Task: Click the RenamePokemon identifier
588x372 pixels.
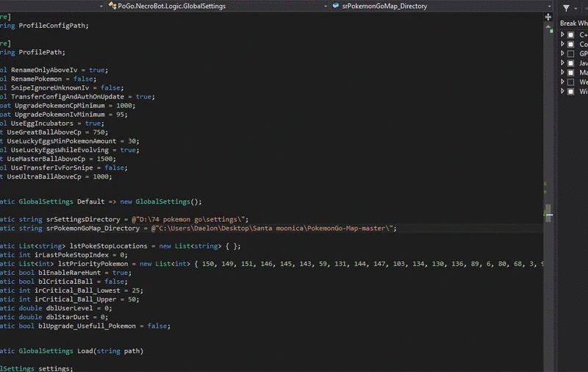Action: [36, 79]
